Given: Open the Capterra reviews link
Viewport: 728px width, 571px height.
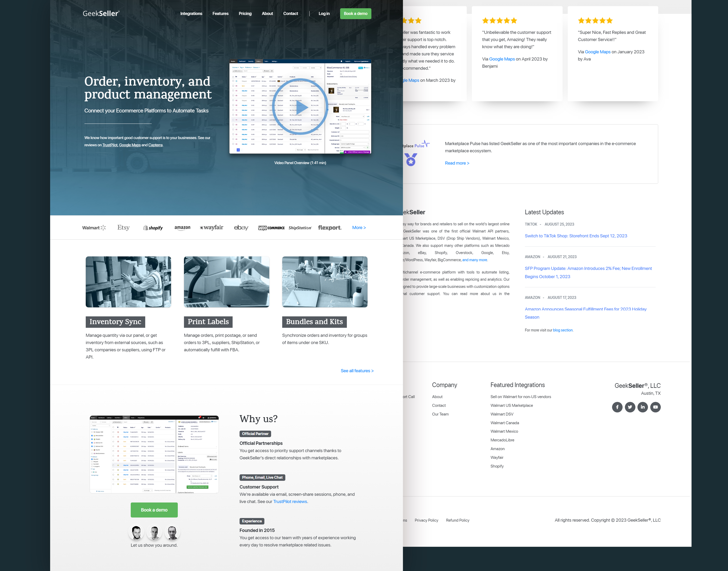Looking at the screenshot, I should click(155, 145).
